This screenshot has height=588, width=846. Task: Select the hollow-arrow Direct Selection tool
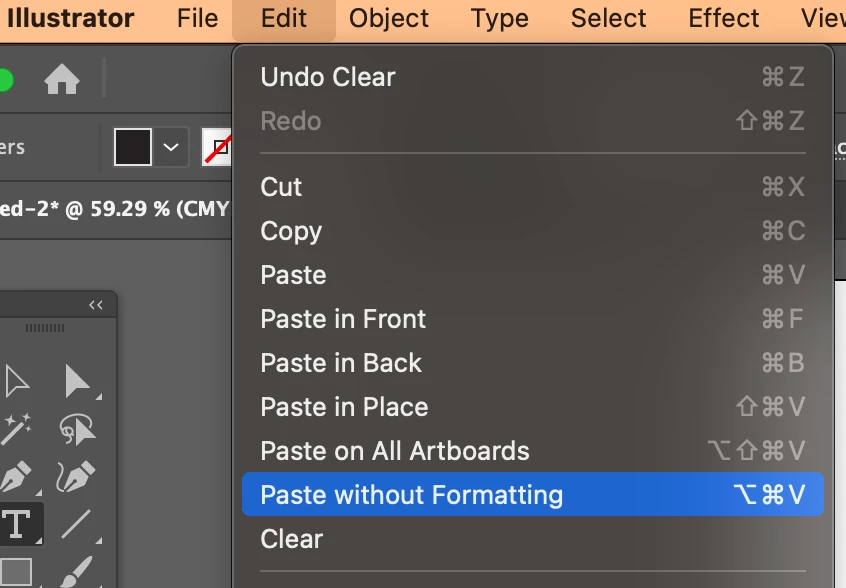17,381
